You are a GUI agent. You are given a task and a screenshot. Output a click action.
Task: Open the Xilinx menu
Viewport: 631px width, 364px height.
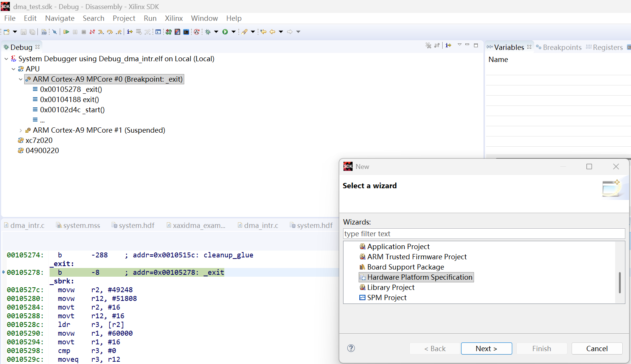click(174, 18)
